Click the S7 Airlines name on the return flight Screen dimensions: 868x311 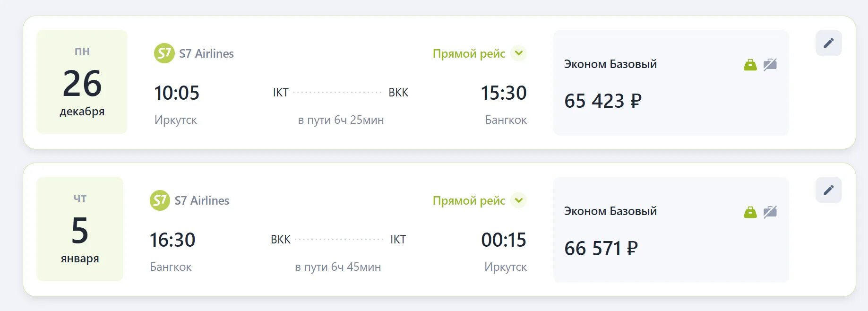pos(202,201)
